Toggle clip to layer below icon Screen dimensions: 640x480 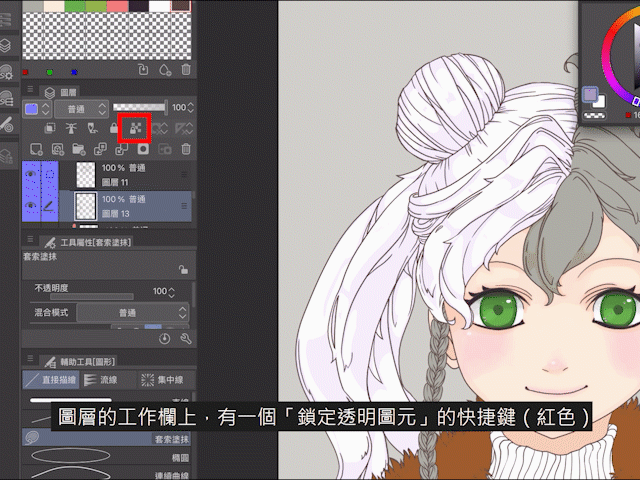point(50,128)
